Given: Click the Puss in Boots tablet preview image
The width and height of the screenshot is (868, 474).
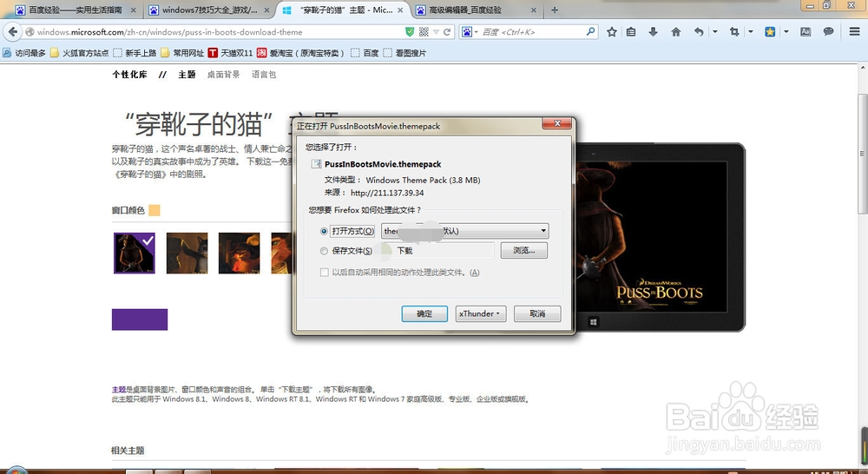Looking at the screenshot, I should point(652,237).
